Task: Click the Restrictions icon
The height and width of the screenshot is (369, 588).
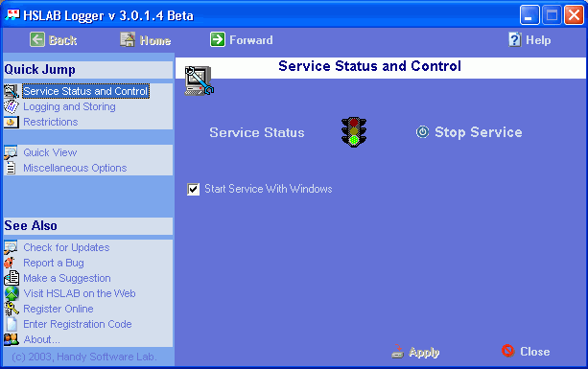Action: point(12,122)
